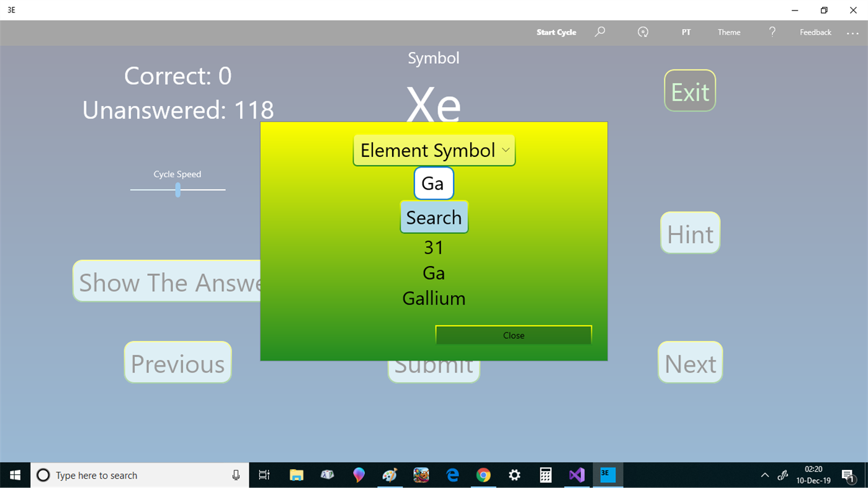Viewport: 868px width, 488px height.
Task: Click the microphone icon in the Windows search box
Action: coord(236,475)
